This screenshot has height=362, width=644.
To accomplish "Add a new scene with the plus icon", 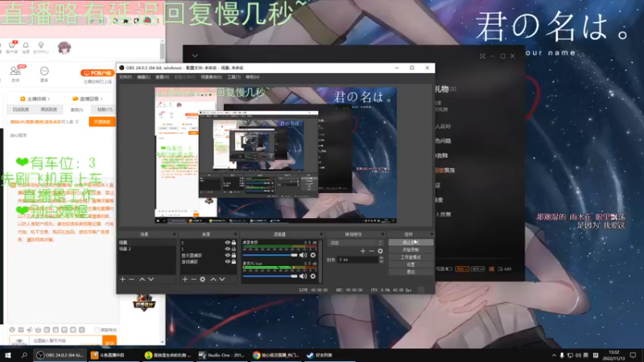I will click(123, 279).
